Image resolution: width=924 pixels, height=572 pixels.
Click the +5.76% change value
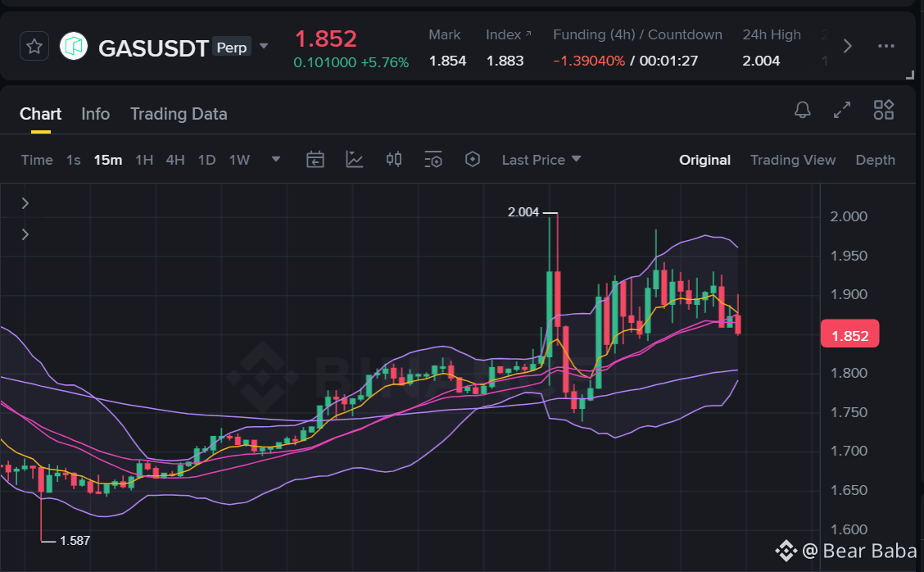click(385, 62)
